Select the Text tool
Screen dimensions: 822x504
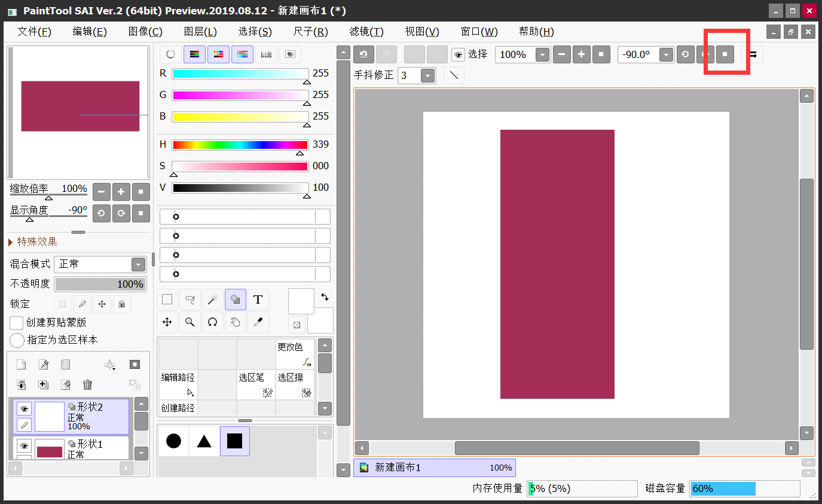coord(258,300)
